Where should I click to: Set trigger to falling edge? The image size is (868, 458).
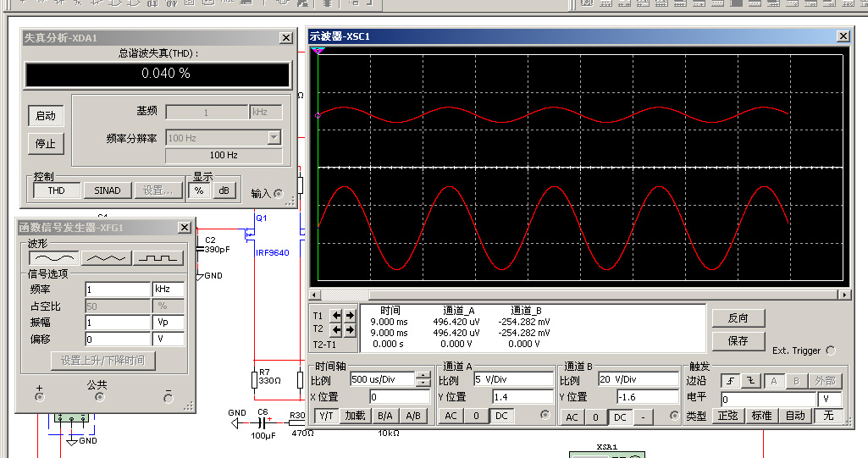click(x=750, y=381)
